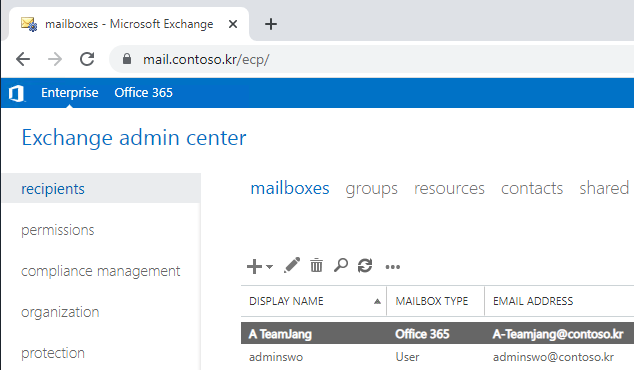
Task: Open protection section
Action: pyautogui.click(x=53, y=353)
